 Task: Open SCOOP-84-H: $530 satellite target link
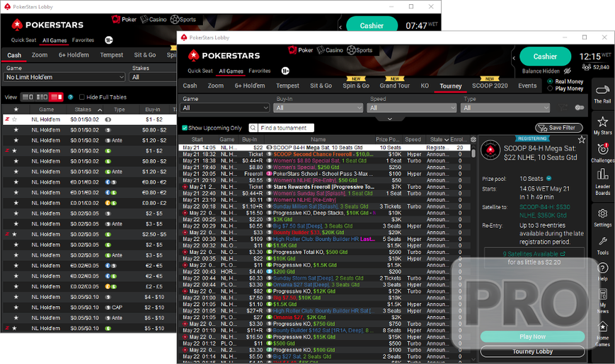[x=545, y=211]
